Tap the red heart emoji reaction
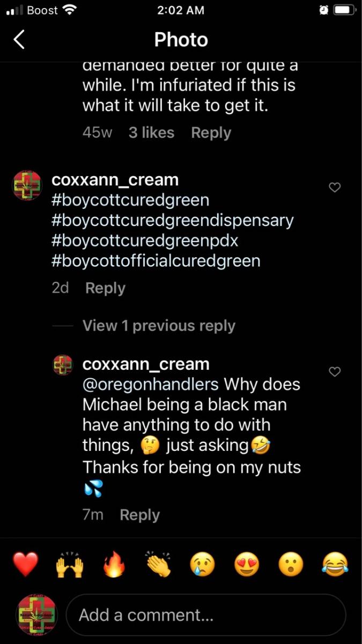The height and width of the screenshot is (644, 362). point(26,565)
